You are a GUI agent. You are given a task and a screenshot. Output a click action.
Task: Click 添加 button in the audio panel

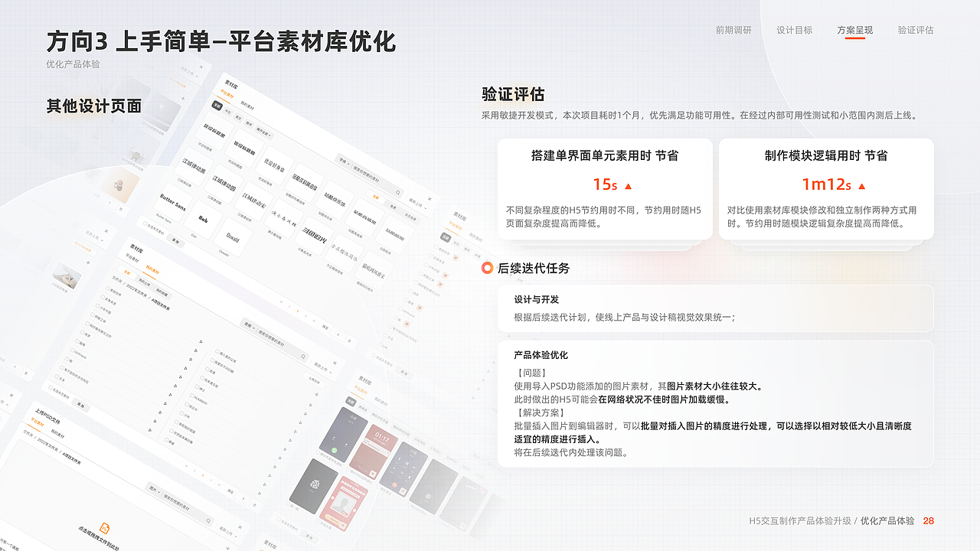tap(80, 406)
